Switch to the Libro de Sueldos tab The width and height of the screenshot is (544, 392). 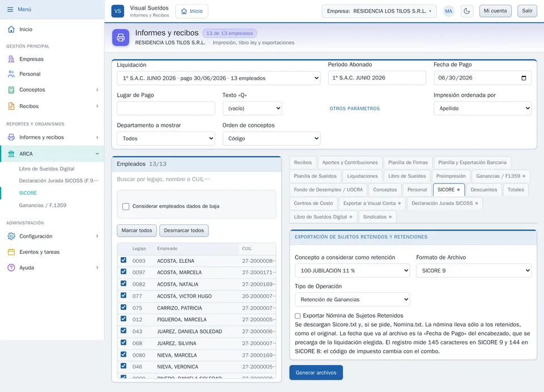[x=407, y=176]
